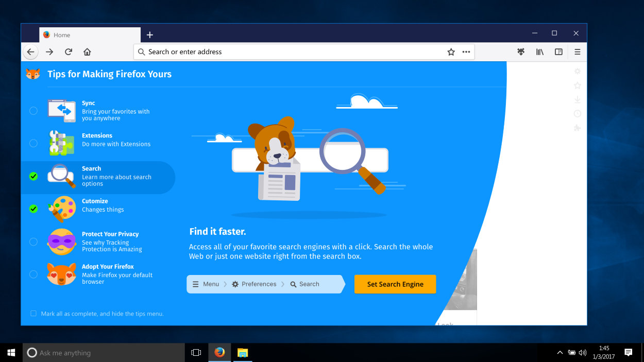Screen dimensions: 644x362
Task: Click the fox icon beside tips title
Action: [33, 74]
